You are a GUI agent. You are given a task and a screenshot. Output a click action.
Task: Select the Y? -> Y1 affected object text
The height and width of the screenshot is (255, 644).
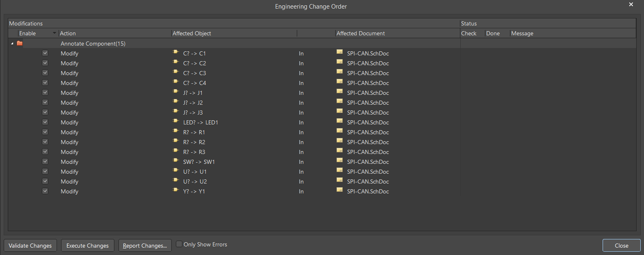tap(194, 191)
